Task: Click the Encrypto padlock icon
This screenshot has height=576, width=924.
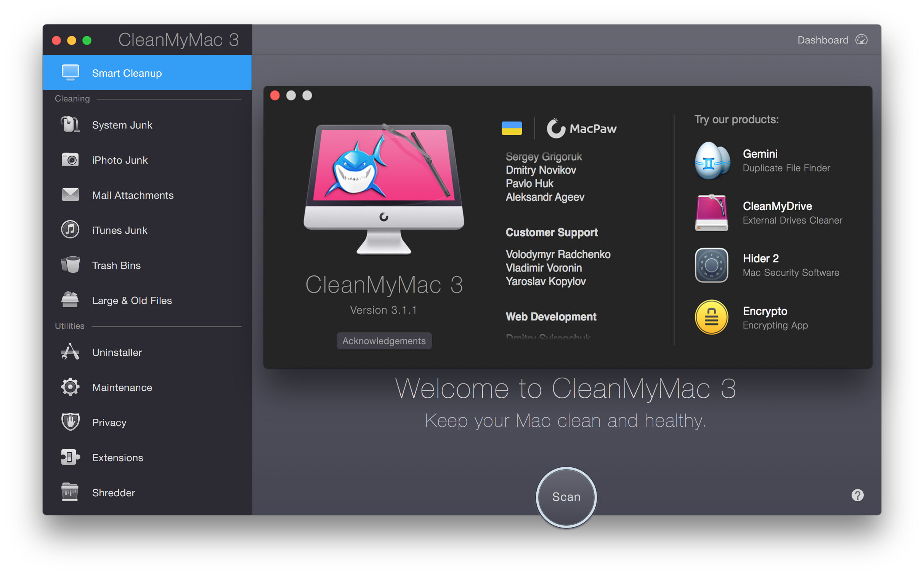Action: [712, 317]
